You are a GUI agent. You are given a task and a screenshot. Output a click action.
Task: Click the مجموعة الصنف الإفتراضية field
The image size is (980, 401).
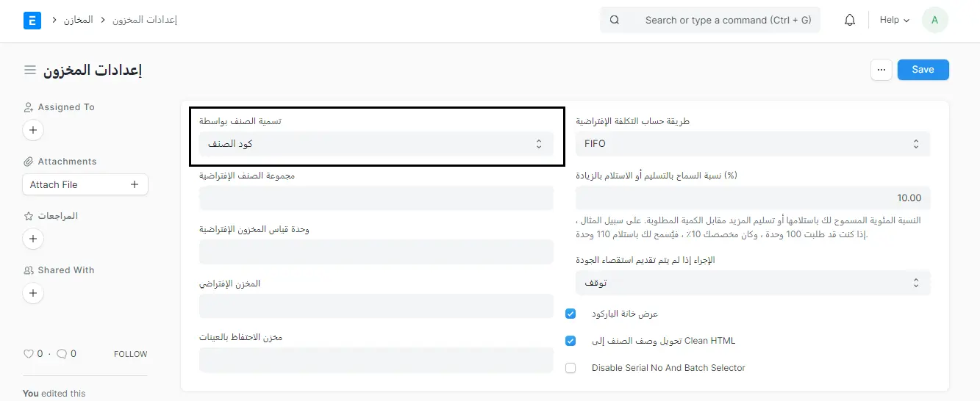point(376,198)
